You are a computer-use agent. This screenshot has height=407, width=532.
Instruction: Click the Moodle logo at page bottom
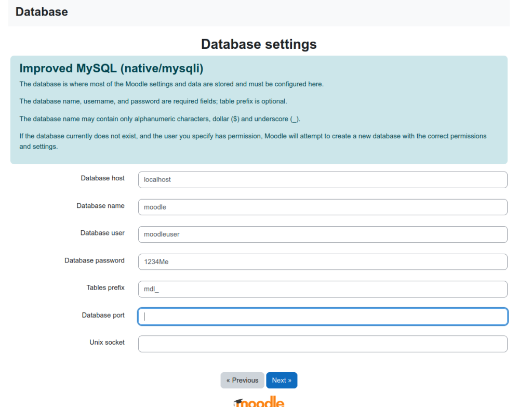[x=259, y=402]
